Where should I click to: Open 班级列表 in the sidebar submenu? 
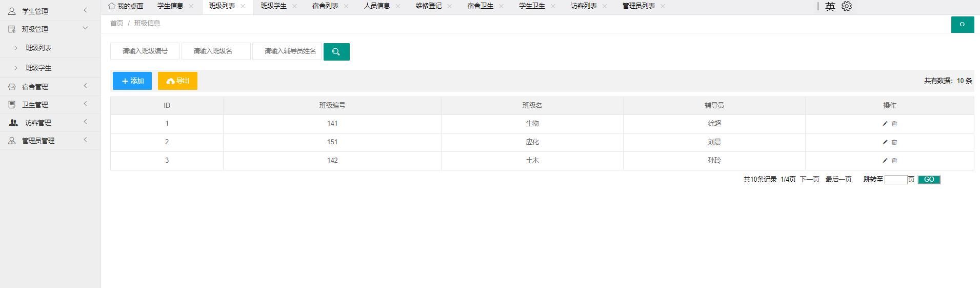click(x=38, y=48)
